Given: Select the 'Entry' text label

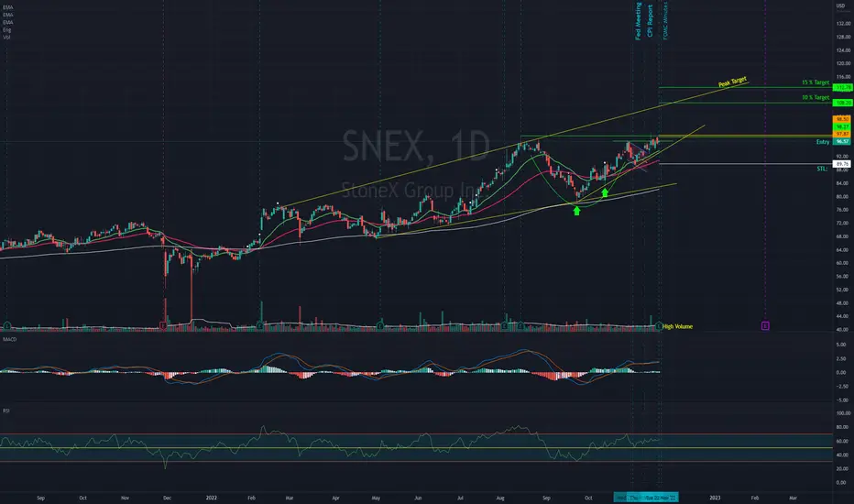Looking at the screenshot, I should [x=823, y=142].
